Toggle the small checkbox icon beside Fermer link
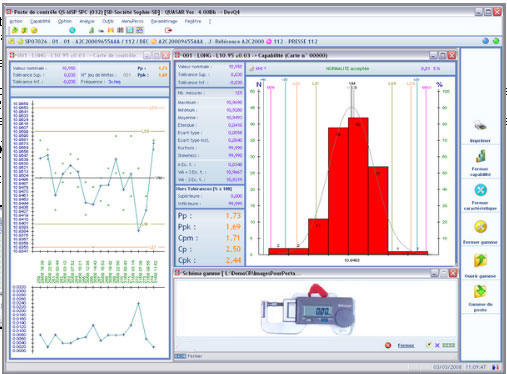The image size is (507, 374). click(428, 345)
